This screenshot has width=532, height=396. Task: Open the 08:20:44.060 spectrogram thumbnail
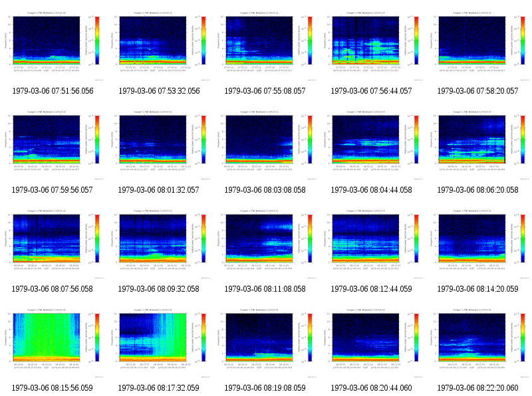click(372, 343)
